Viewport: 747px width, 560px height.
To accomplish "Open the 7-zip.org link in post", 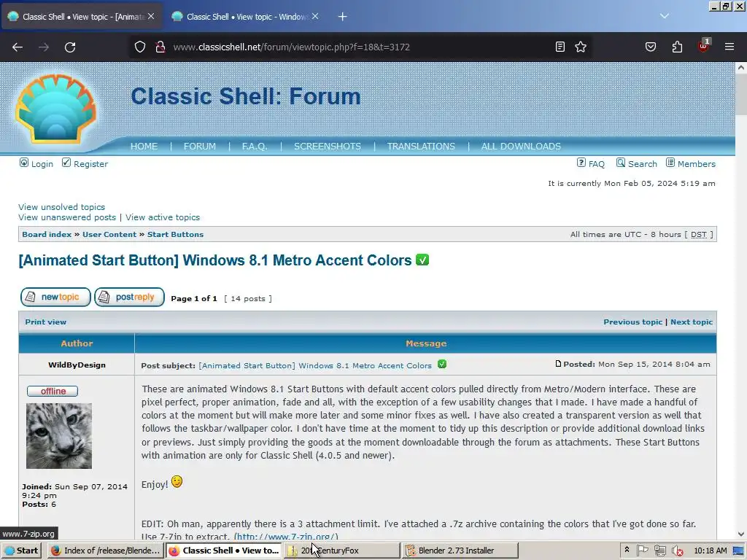I will point(286,537).
